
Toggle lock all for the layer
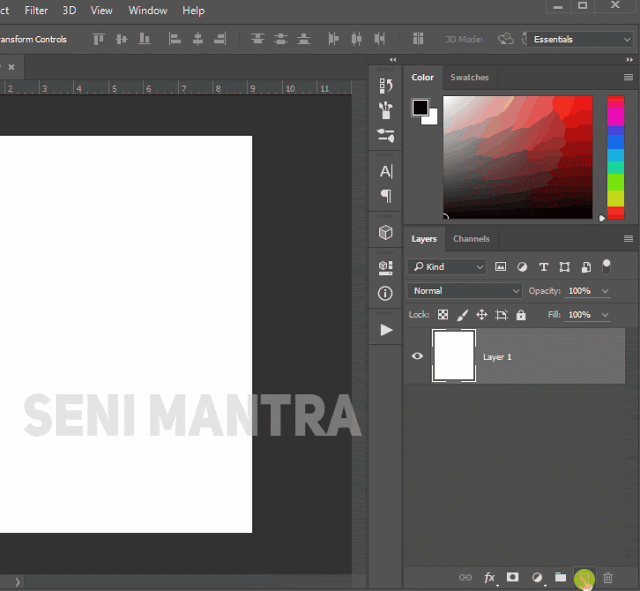tap(520, 315)
